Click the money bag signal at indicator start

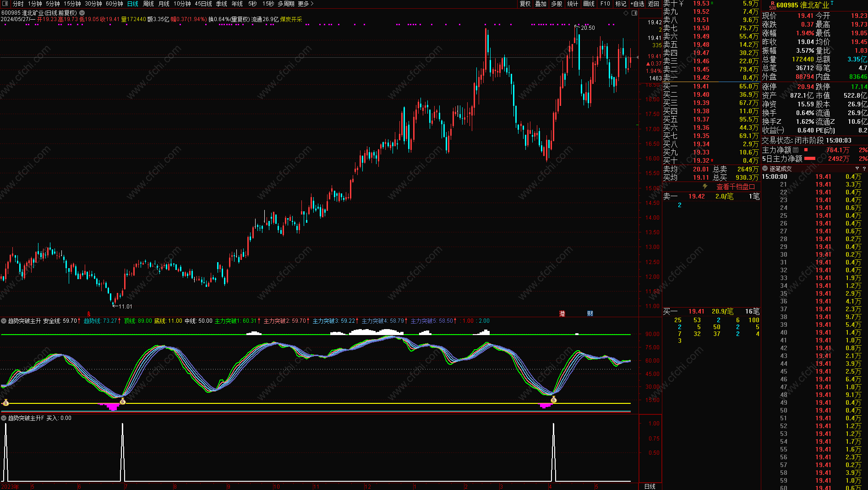click(x=5, y=402)
